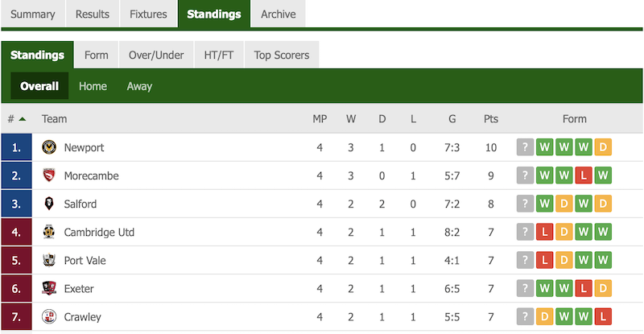This screenshot has height=334, width=644.
Task: Click the Port Vale club crest icon
Action: tap(49, 261)
